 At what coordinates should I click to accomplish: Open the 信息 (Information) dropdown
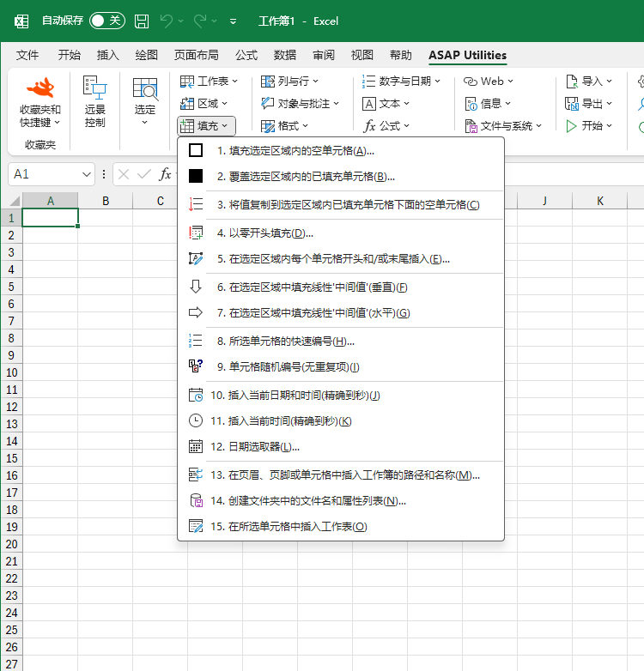pos(488,103)
